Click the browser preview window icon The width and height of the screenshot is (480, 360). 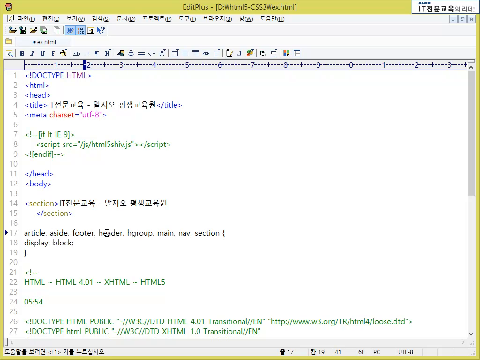[90, 31]
